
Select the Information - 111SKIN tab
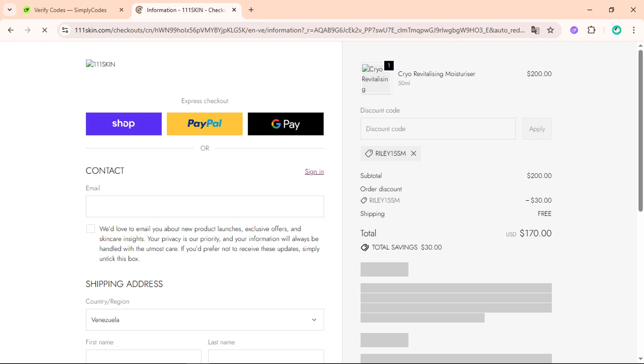[185, 10]
